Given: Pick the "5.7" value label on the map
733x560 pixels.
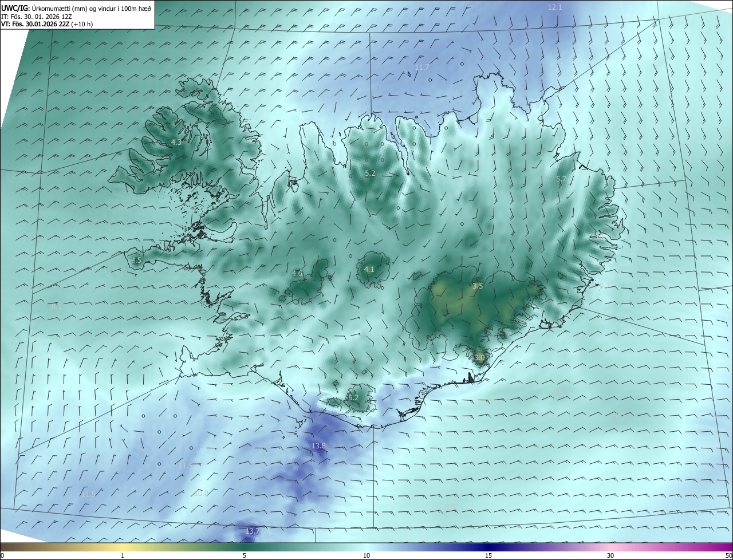Looking at the screenshot, I should pos(561,179).
